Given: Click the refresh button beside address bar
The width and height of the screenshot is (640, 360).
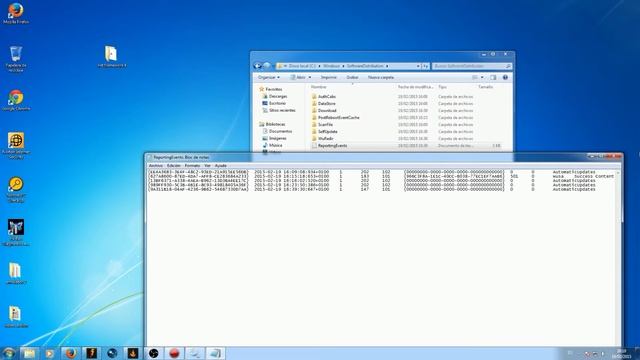Looking at the screenshot, I should [425, 66].
